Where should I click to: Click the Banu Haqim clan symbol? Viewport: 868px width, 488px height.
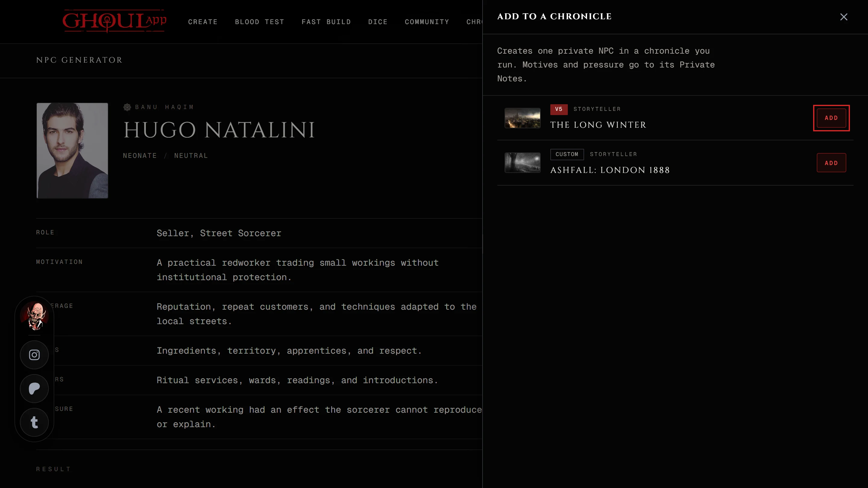click(127, 107)
